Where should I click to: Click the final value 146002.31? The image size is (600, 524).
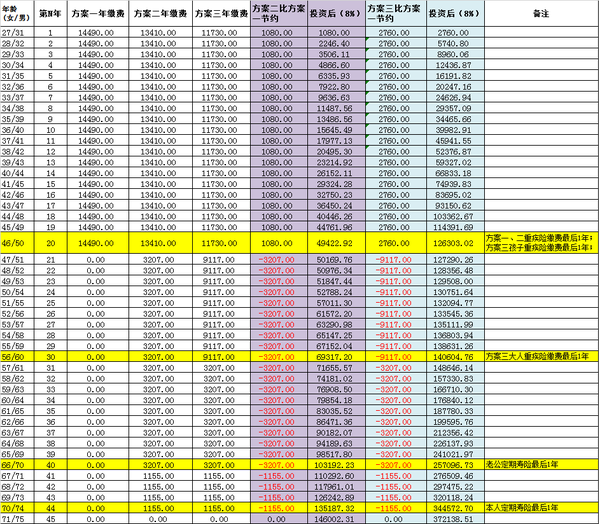pyautogui.click(x=336, y=519)
